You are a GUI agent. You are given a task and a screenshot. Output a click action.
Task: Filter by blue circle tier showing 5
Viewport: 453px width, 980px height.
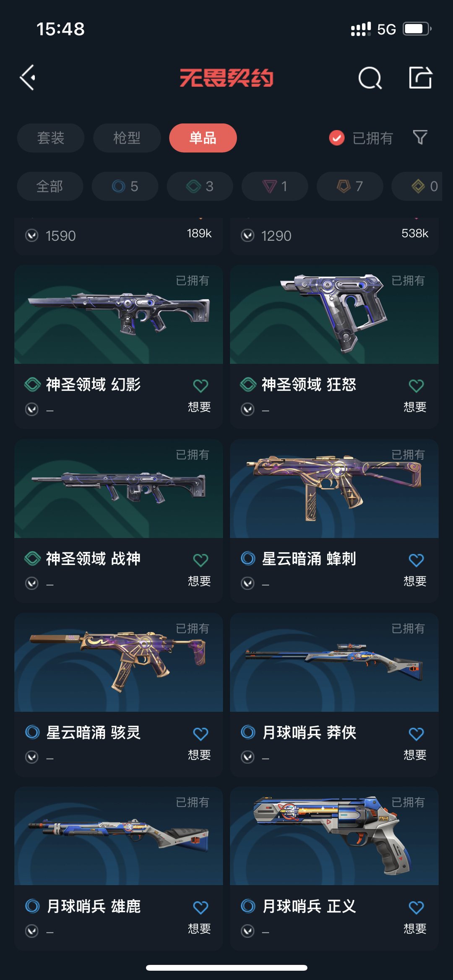click(125, 186)
